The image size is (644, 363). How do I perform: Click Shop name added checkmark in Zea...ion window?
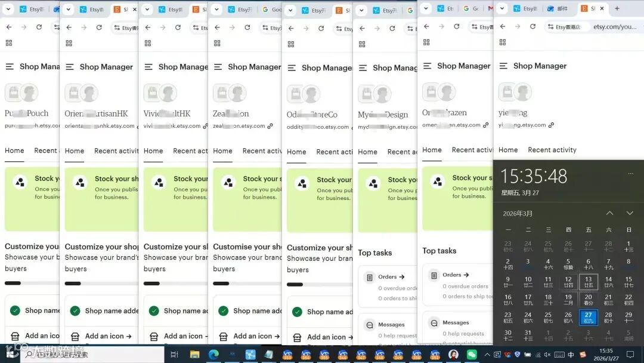point(224,311)
